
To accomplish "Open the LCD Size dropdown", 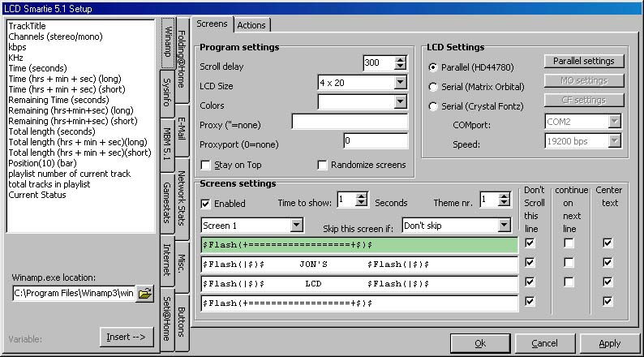I will (x=400, y=82).
